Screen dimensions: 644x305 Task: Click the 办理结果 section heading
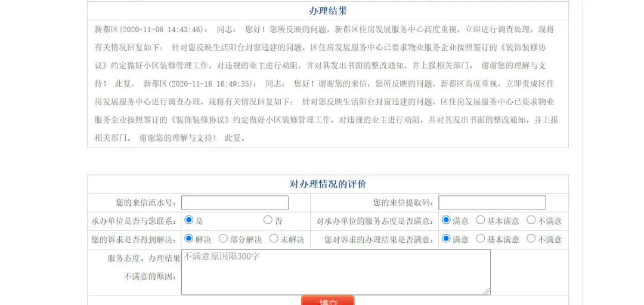pyautogui.click(x=327, y=11)
